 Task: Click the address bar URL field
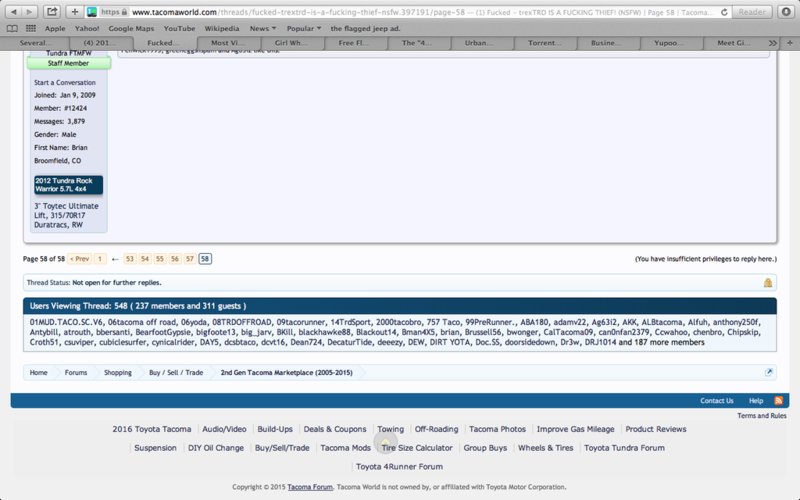pos(407,12)
